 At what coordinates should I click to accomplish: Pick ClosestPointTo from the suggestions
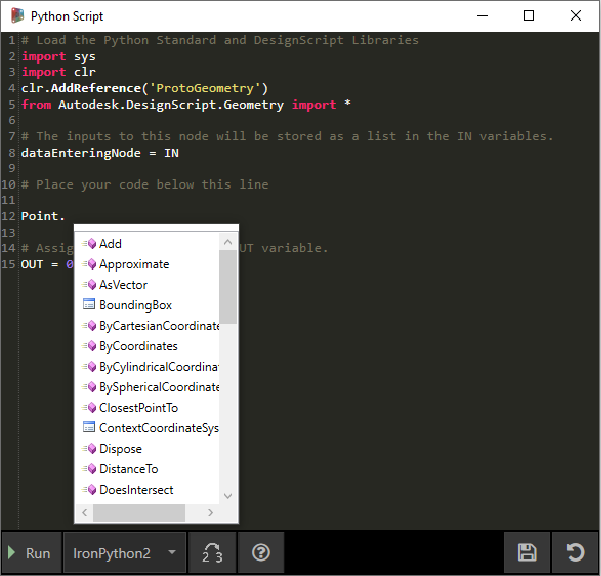(138, 408)
